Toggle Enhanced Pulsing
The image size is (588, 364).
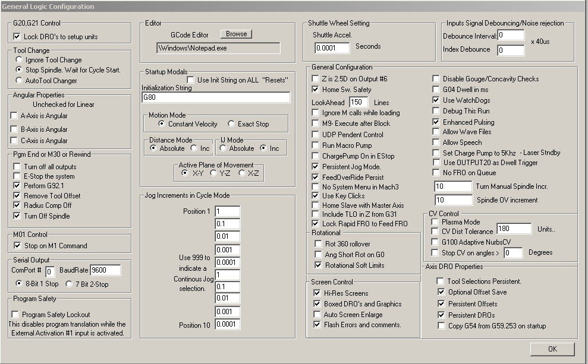436,122
